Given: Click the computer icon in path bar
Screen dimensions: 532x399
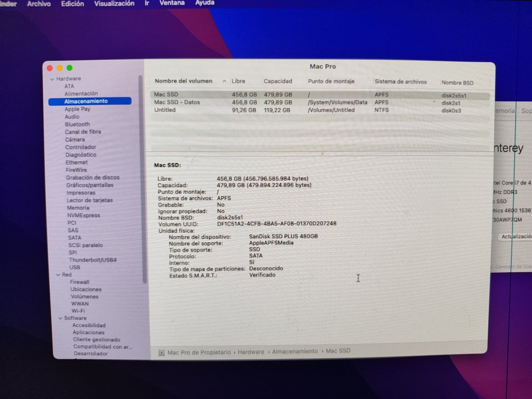Looking at the screenshot, I should coord(161,353).
